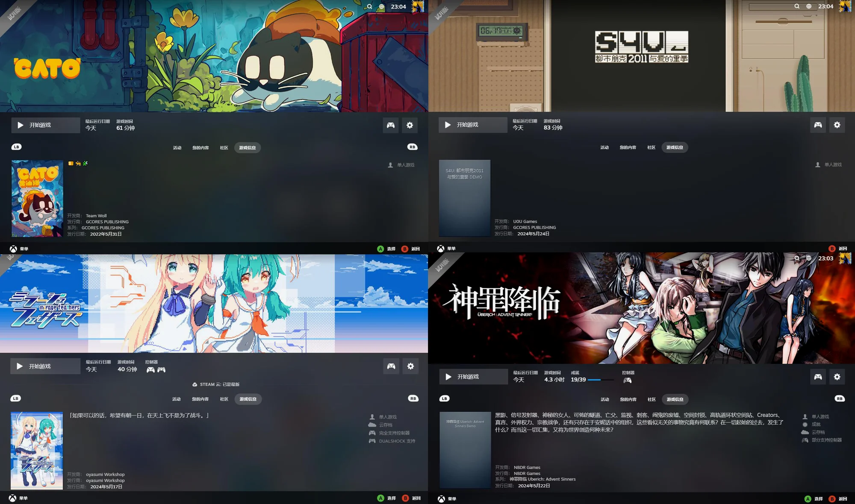Click A 选择 prompt in Mirage Feathers panel
The height and width of the screenshot is (504, 855).
click(387, 498)
